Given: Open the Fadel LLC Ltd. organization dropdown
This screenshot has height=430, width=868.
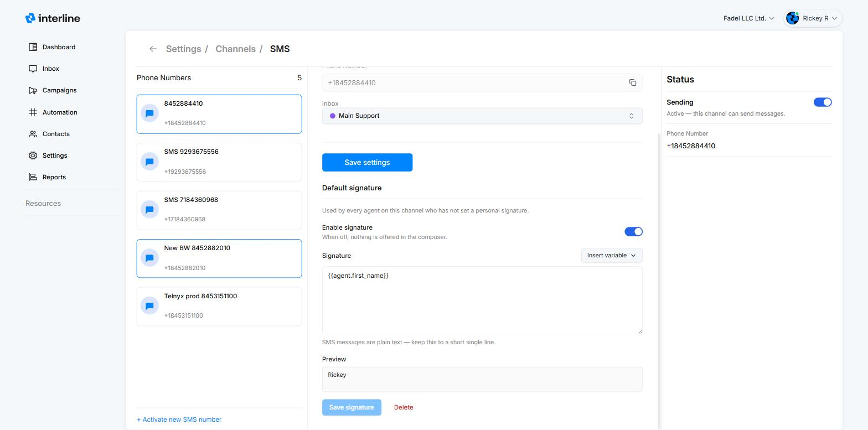Looking at the screenshot, I should pyautogui.click(x=749, y=18).
